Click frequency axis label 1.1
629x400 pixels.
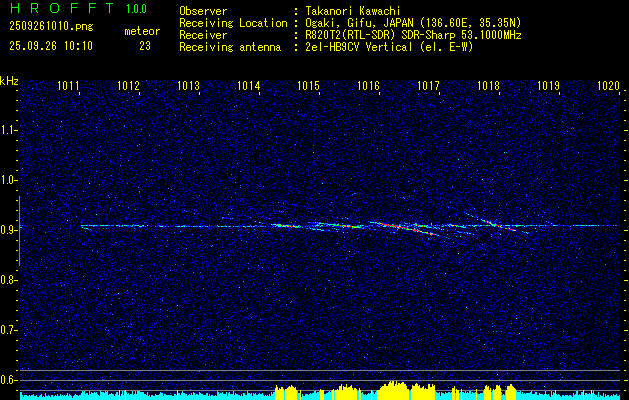(x=9, y=130)
